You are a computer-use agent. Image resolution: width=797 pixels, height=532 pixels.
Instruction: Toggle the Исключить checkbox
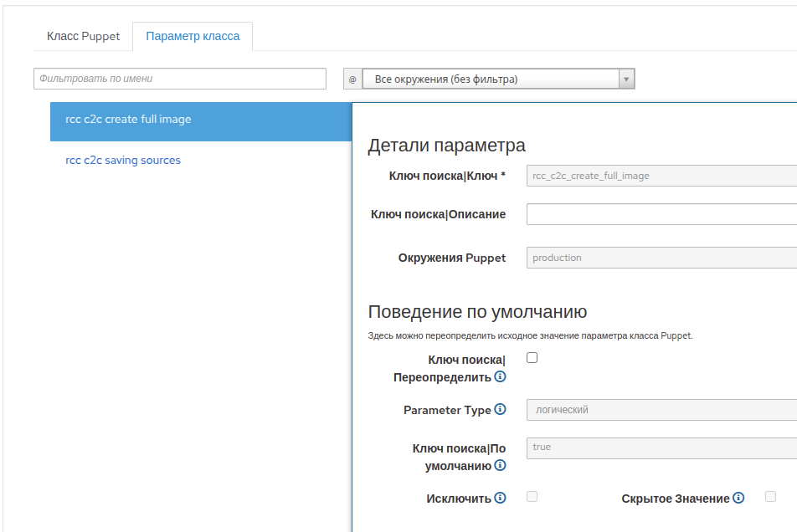click(x=532, y=497)
